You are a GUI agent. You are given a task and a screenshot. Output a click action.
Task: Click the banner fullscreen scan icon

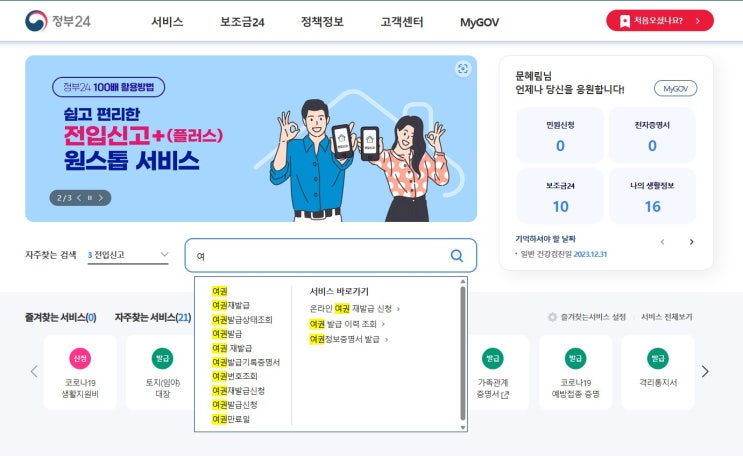point(463,69)
